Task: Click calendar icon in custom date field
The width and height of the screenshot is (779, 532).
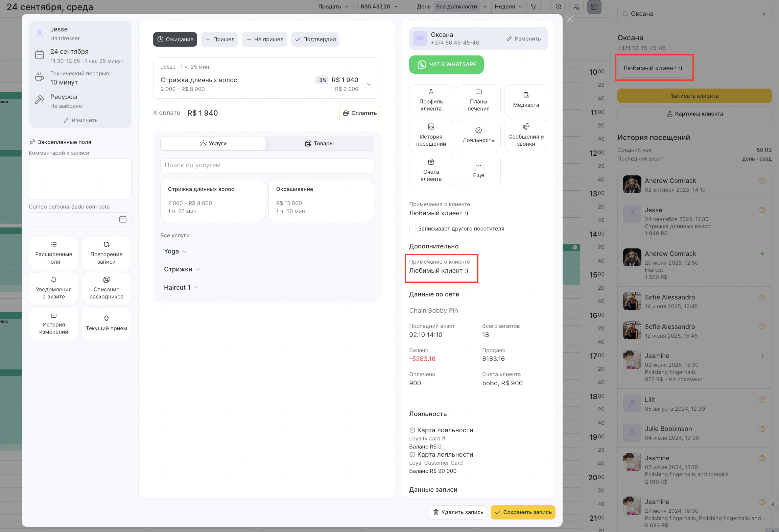Action: [x=123, y=219]
